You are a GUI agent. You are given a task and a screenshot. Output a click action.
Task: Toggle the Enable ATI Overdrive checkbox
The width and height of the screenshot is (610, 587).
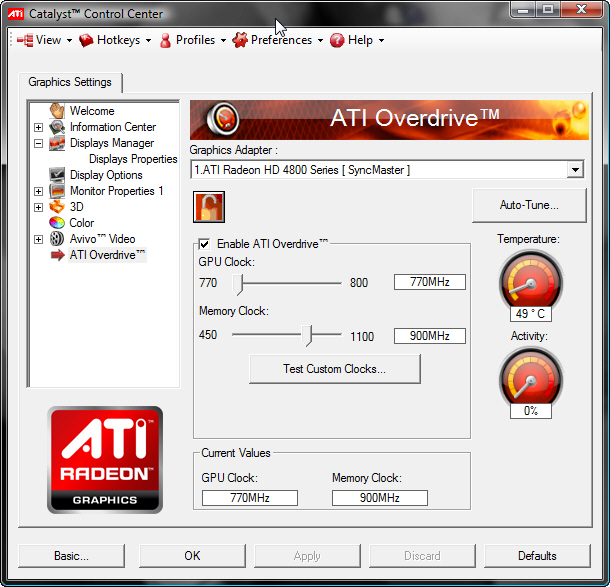point(204,244)
